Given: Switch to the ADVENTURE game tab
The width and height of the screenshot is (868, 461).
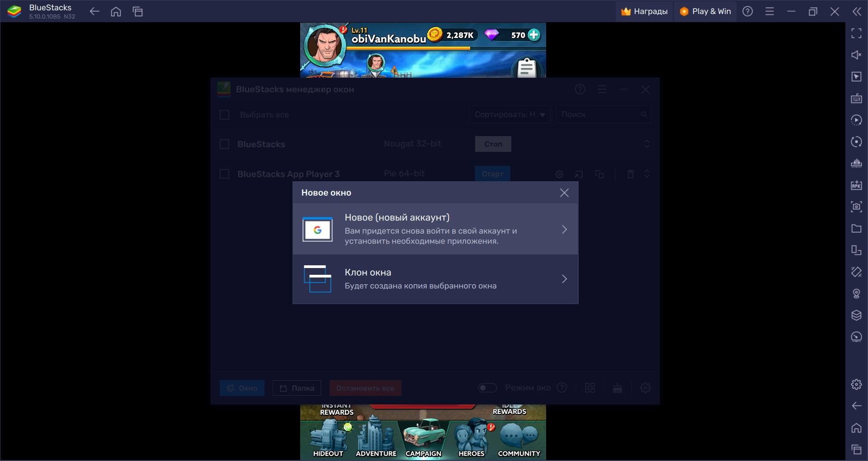Looking at the screenshot, I should pyautogui.click(x=376, y=438).
